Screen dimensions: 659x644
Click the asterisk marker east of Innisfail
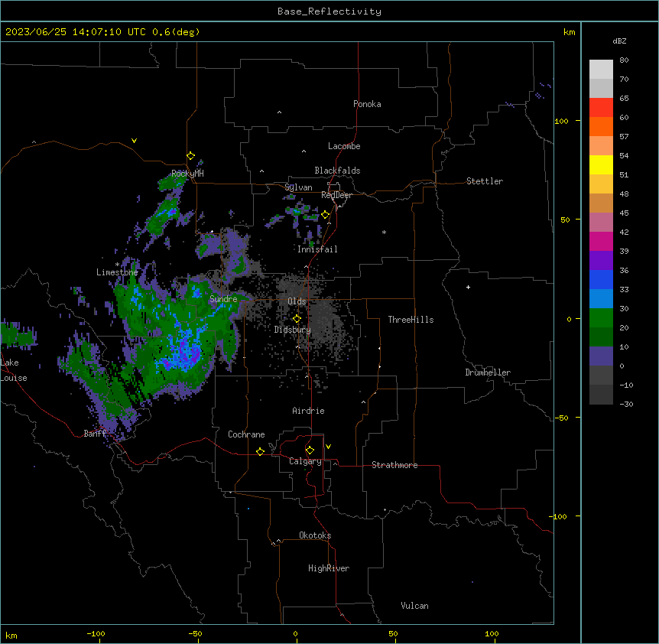pos(384,233)
